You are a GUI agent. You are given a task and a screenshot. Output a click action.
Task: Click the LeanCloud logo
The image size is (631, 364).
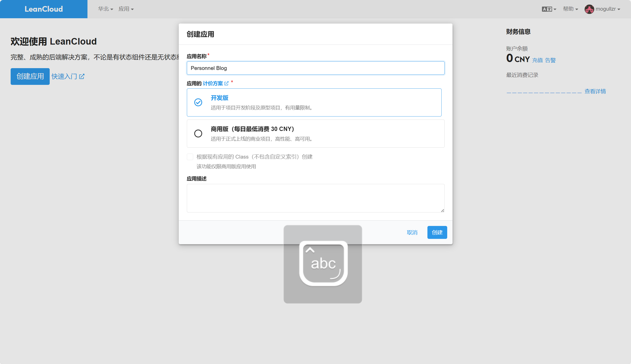44,9
